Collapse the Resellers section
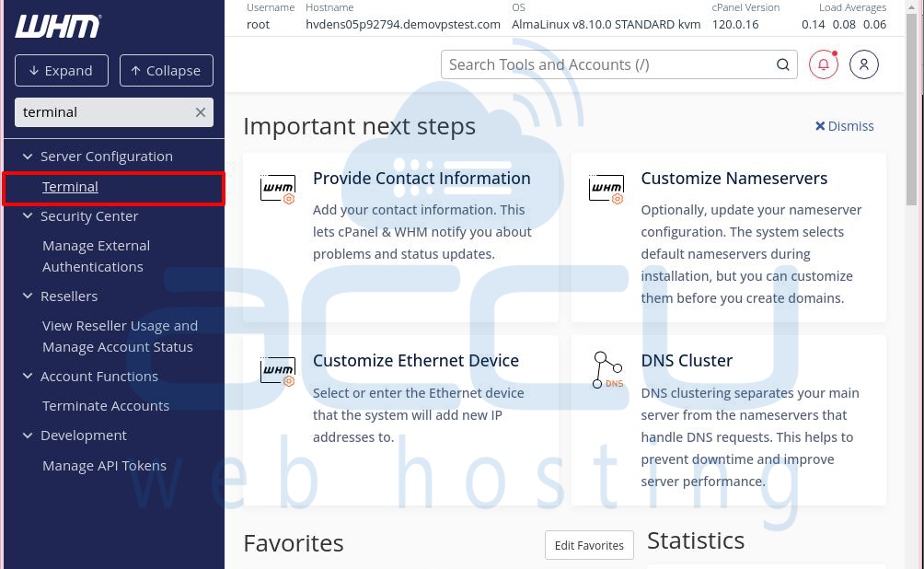The width and height of the screenshot is (924, 569). click(x=28, y=296)
